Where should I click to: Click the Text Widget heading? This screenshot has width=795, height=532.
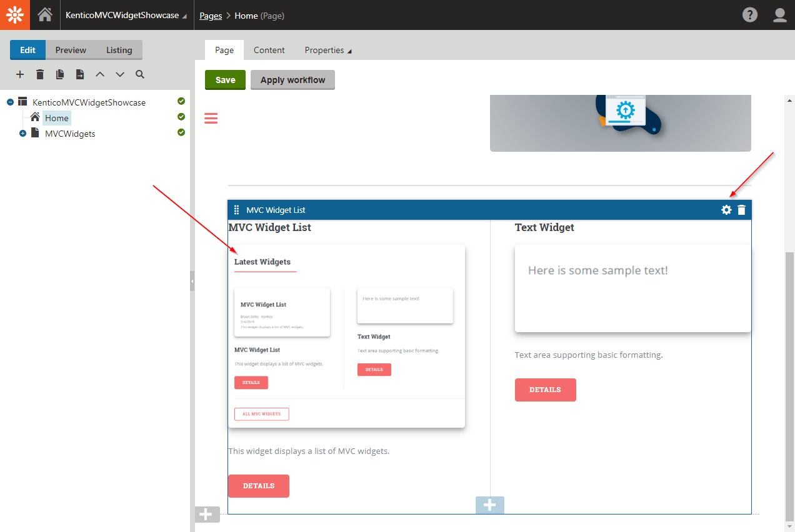544,227
